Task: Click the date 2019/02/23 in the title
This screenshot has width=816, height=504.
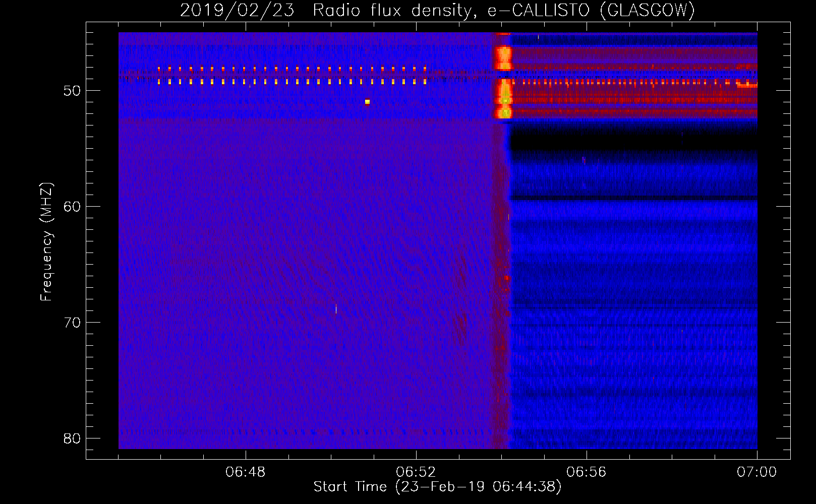Action: (x=237, y=10)
